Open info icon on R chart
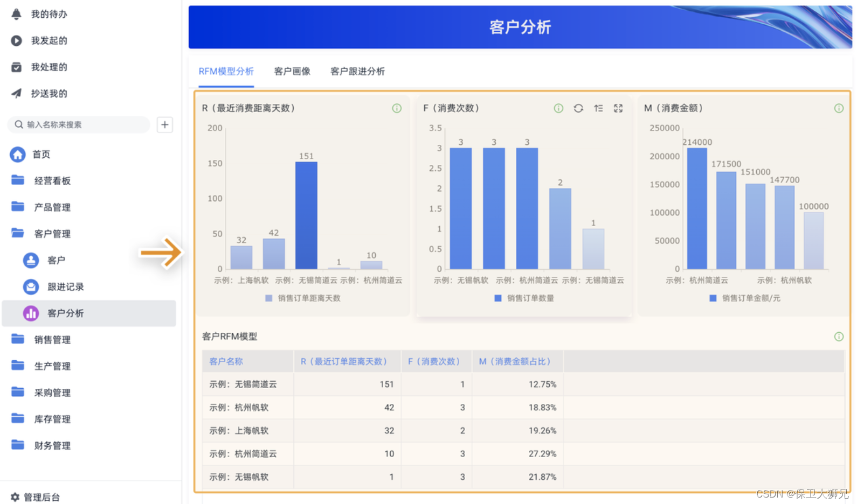Image resolution: width=857 pixels, height=504 pixels. [397, 108]
